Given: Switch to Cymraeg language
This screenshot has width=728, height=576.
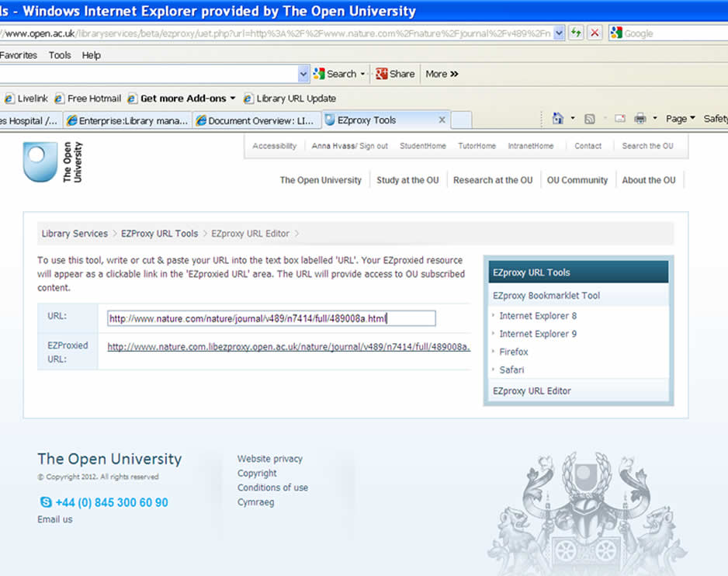Looking at the screenshot, I should click(x=256, y=502).
